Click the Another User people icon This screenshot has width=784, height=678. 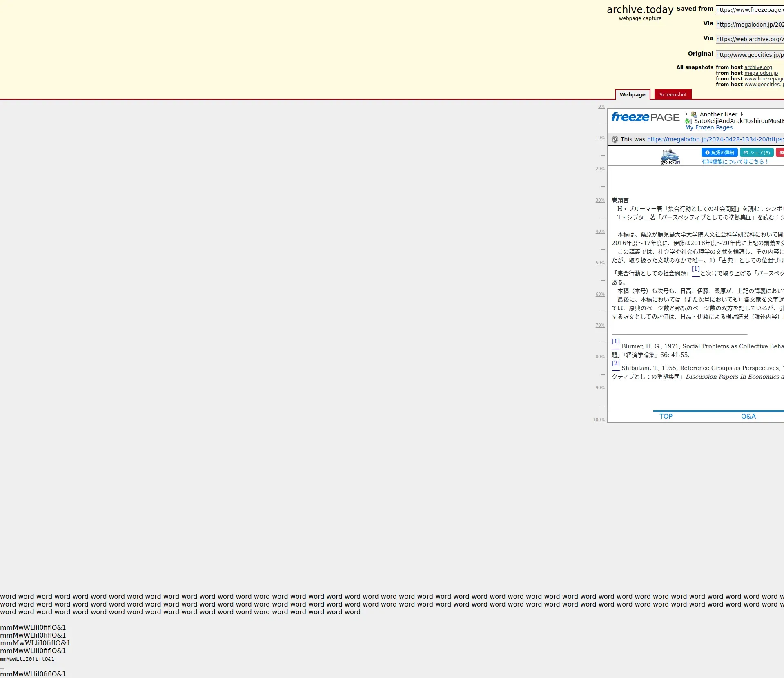(x=694, y=114)
